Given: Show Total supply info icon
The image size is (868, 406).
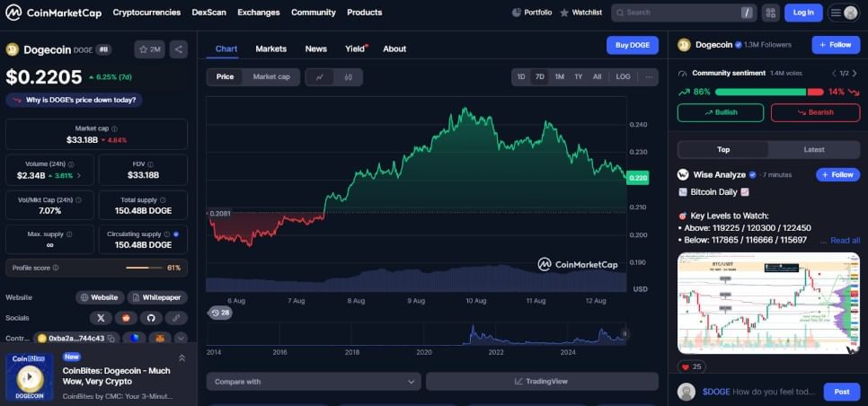Looking at the screenshot, I should tap(163, 200).
